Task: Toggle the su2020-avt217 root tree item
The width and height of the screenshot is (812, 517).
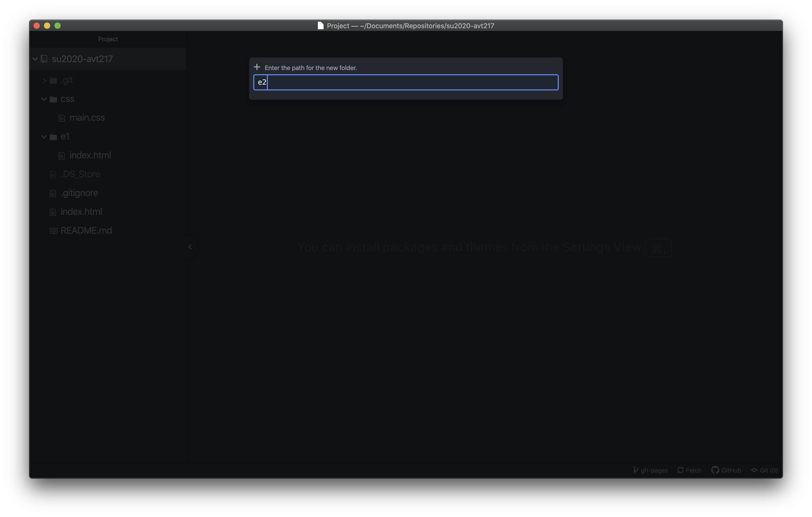Action: click(x=34, y=59)
